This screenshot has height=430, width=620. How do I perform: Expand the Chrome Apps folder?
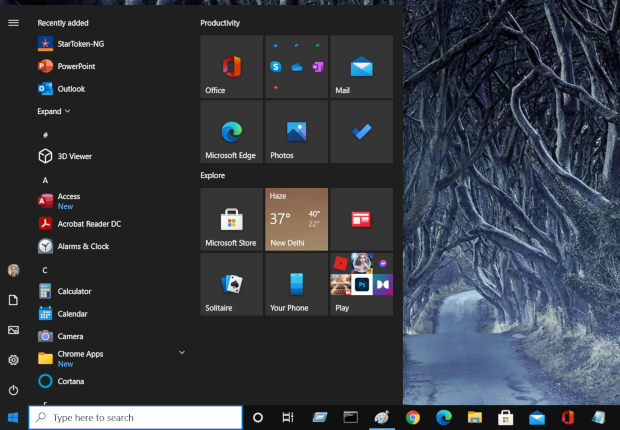[x=181, y=353]
